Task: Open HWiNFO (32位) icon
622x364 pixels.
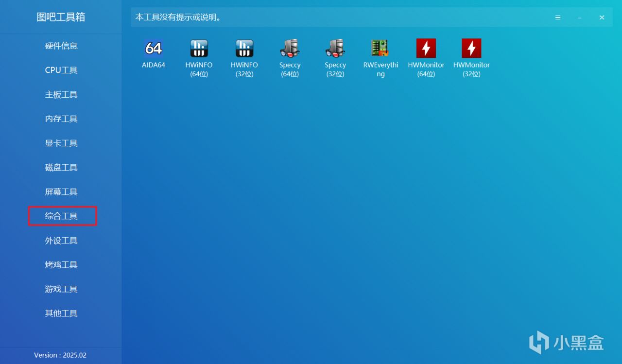Action: pyautogui.click(x=244, y=49)
